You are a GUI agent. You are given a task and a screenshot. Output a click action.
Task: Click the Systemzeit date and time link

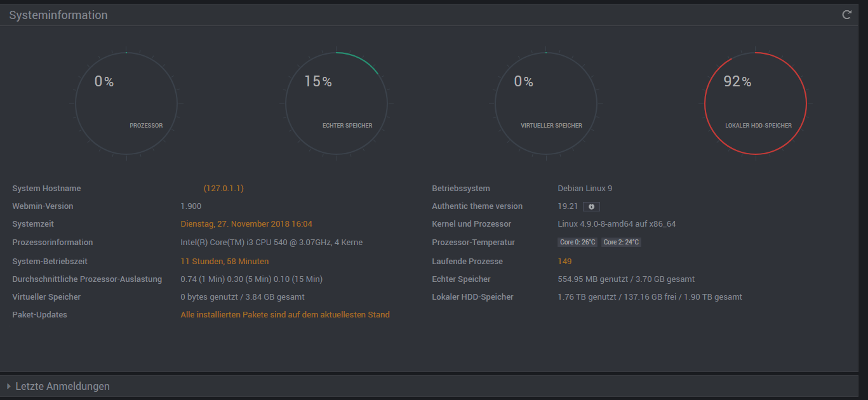tap(246, 224)
